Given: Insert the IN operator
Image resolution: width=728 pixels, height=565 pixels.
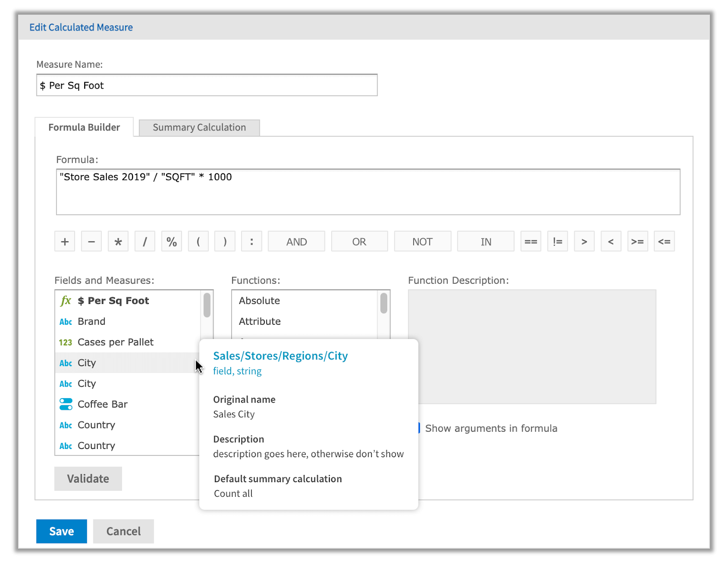Looking at the screenshot, I should coord(486,242).
